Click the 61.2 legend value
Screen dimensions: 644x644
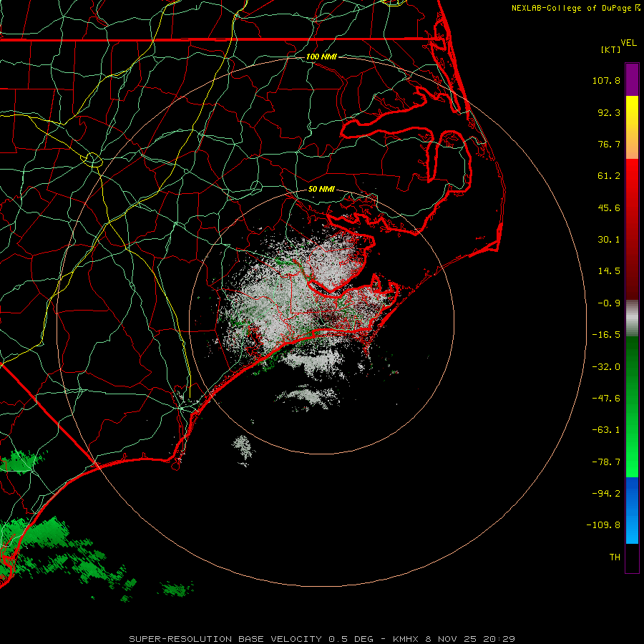pyautogui.click(x=609, y=176)
